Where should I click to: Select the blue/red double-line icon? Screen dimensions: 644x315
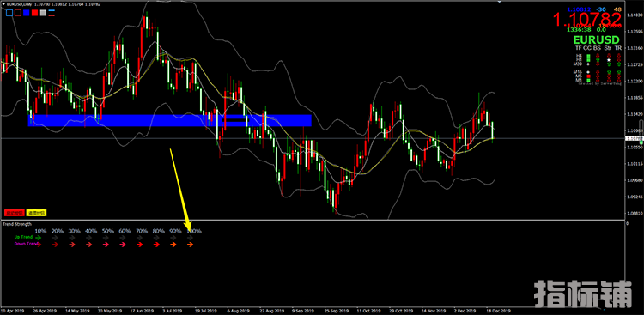click(x=52, y=13)
